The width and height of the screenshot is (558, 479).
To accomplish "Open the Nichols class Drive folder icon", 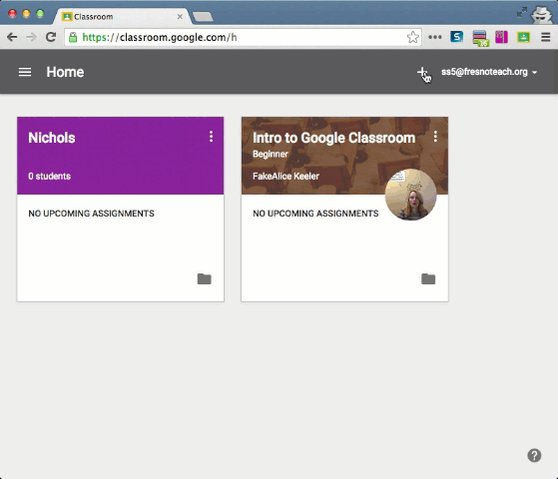I will [204, 279].
